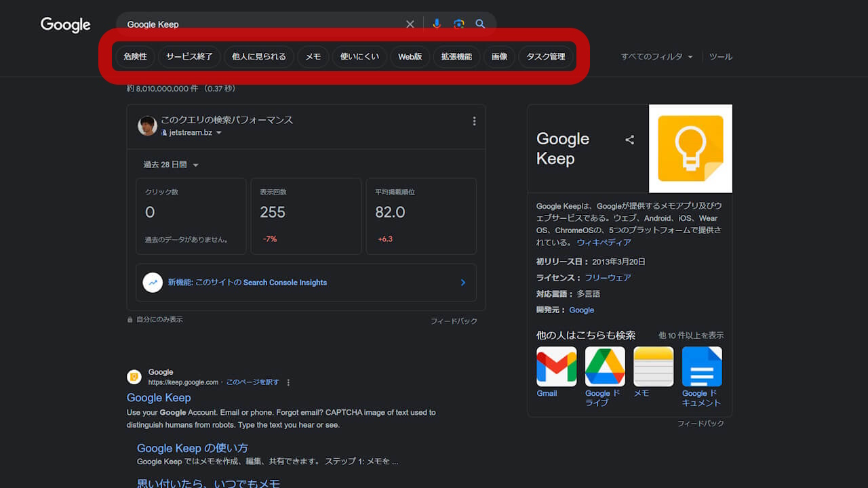Select the Google ドライブ related search icon

[x=604, y=366]
